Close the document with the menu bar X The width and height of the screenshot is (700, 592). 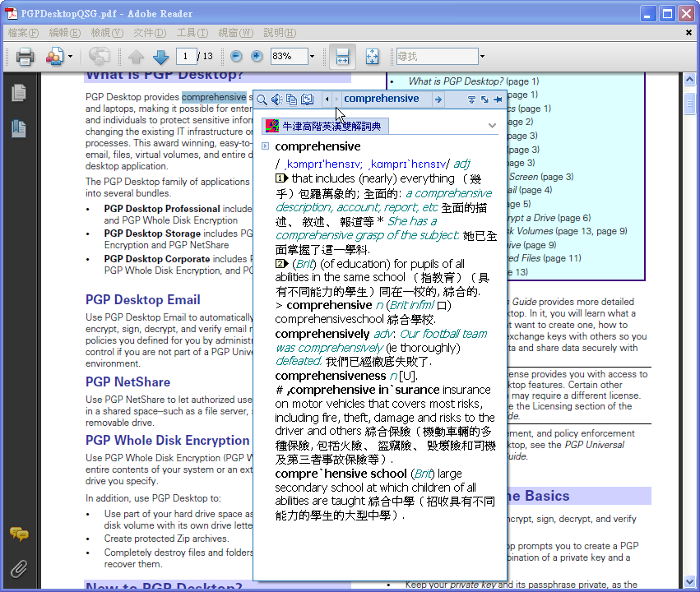click(688, 33)
